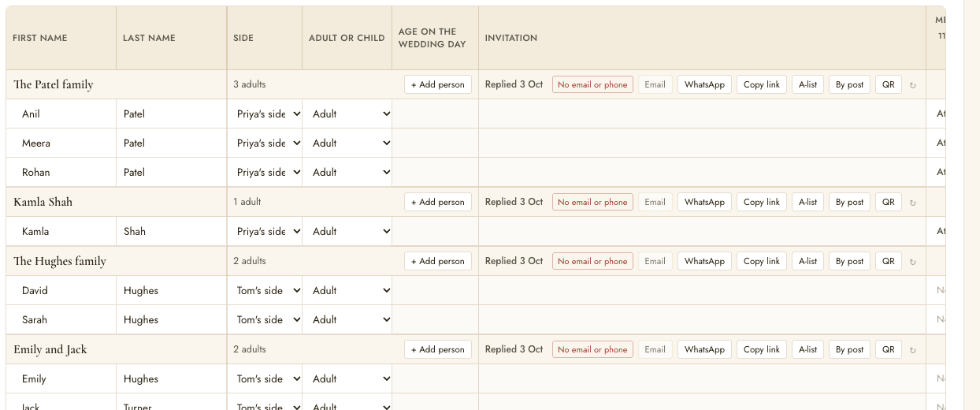980x410 pixels.
Task: Refresh the Kamla Shah invitation status
Action: coord(913,203)
